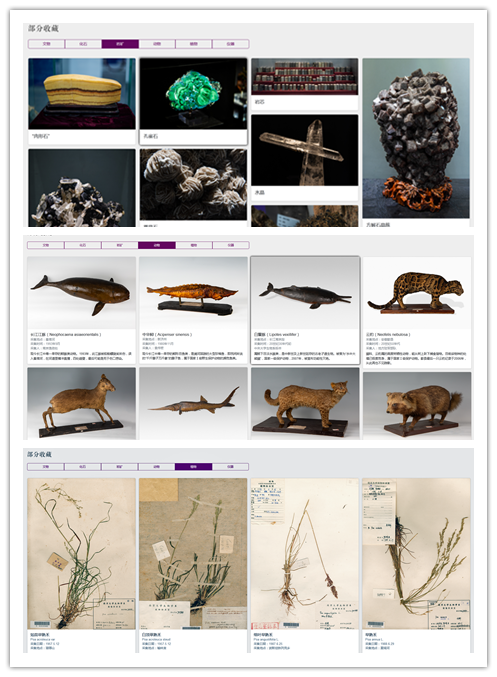The image size is (497, 677).
Task: Open the desert rose mineral photo
Action: pyautogui.click(x=193, y=185)
